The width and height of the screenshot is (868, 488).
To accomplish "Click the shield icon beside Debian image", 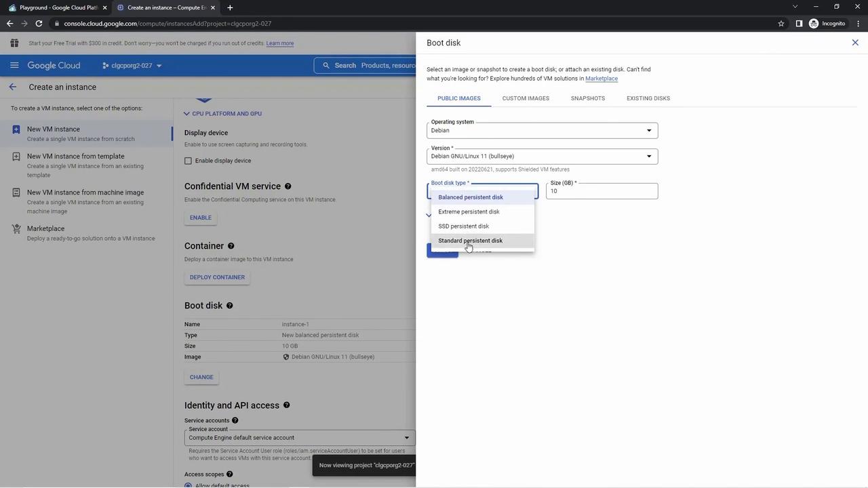I will pyautogui.click(x=286, y=357).
